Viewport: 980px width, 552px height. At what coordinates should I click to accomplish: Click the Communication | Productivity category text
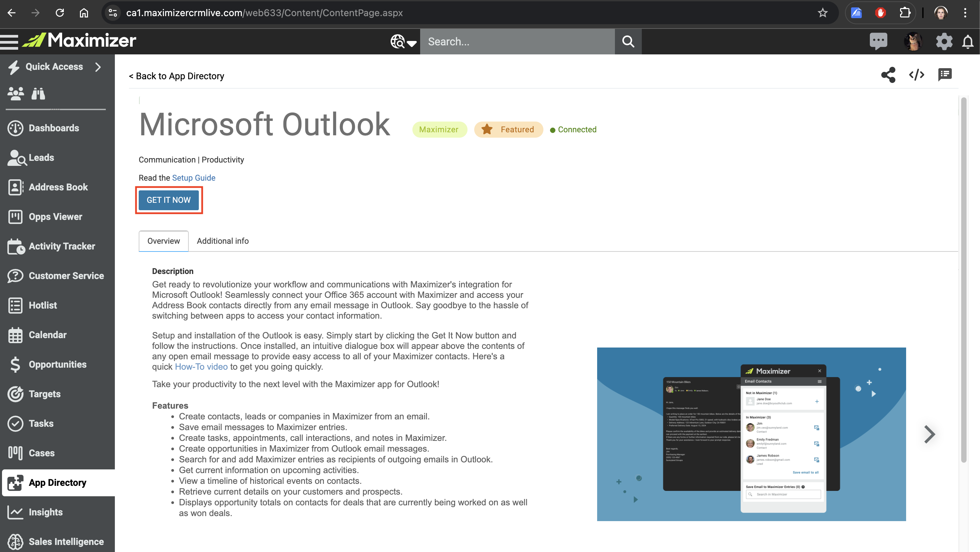(191, 160)
